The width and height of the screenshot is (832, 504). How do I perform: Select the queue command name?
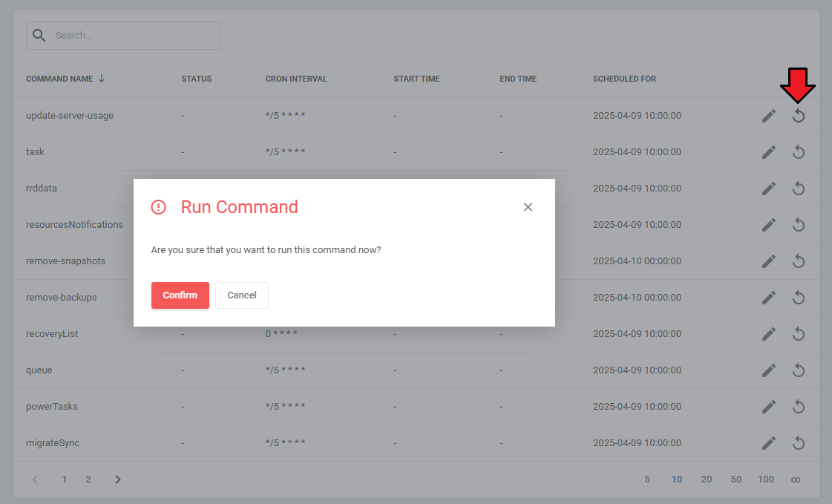39,370
